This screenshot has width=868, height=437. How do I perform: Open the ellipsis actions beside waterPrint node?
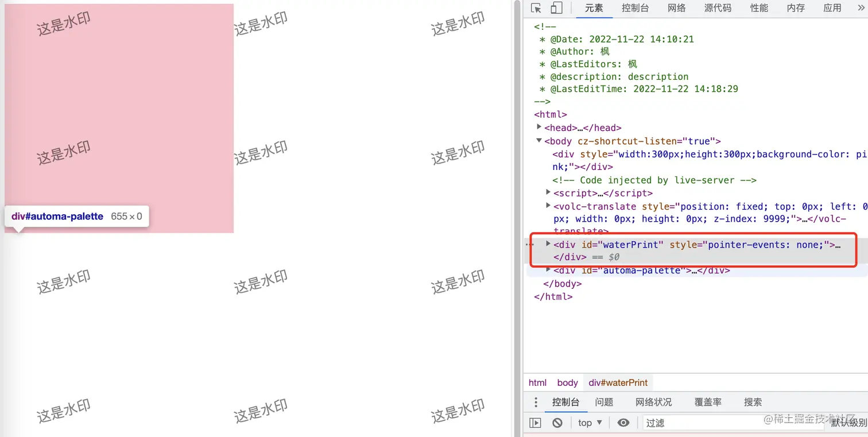[530, 245]
